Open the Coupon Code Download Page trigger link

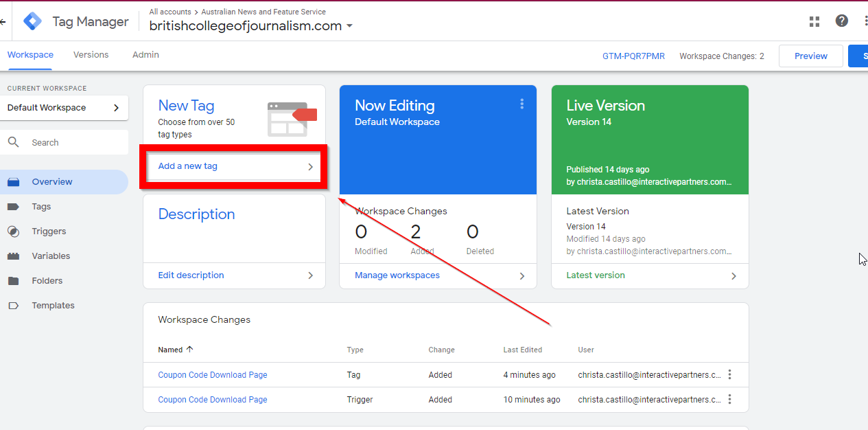point(212,399)
